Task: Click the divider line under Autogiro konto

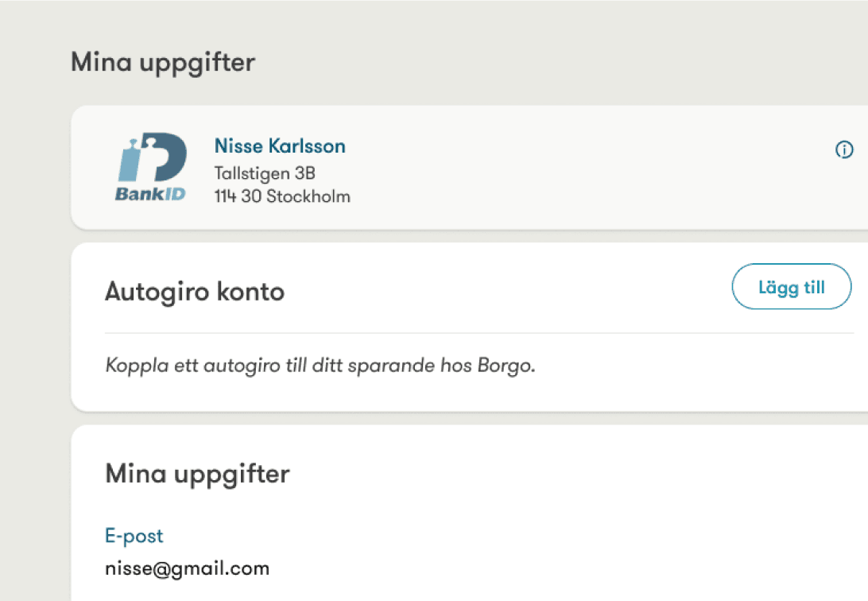Action: click(x=477, y=333)
